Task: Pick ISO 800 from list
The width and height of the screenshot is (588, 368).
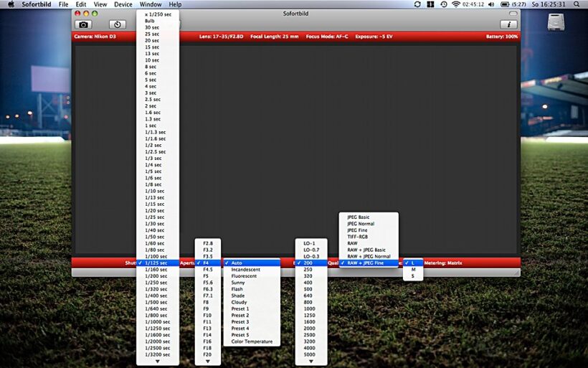Action: point(309,302)
